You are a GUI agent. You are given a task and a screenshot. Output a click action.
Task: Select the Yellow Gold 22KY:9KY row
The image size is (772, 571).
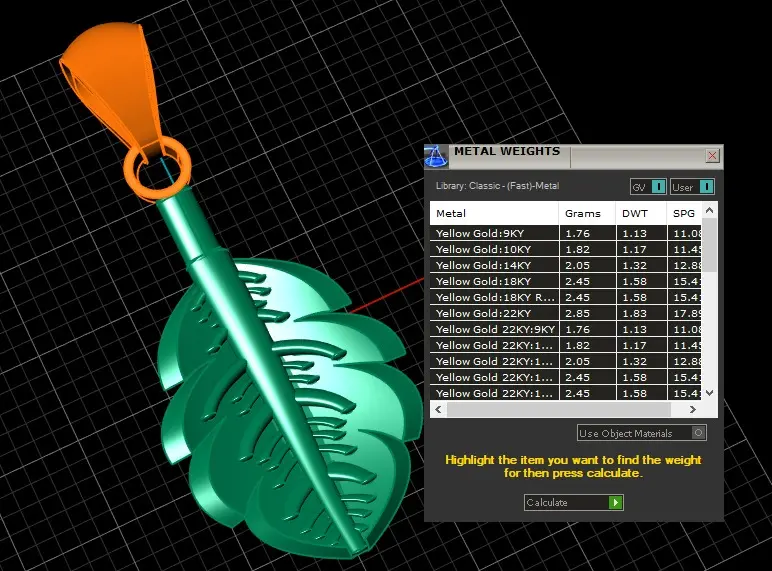coord(566,329)
